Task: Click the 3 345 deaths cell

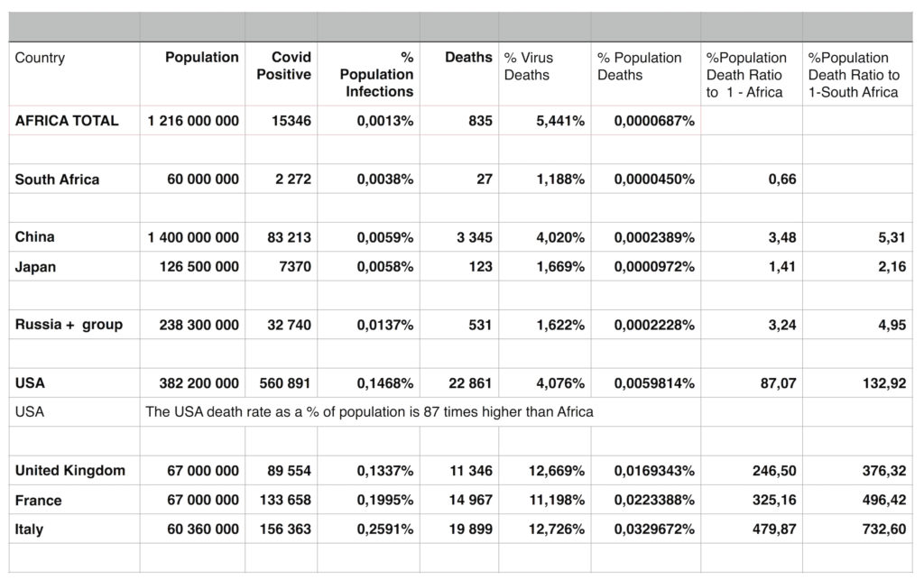Action: pyautogui.click(x=459, y=237)
